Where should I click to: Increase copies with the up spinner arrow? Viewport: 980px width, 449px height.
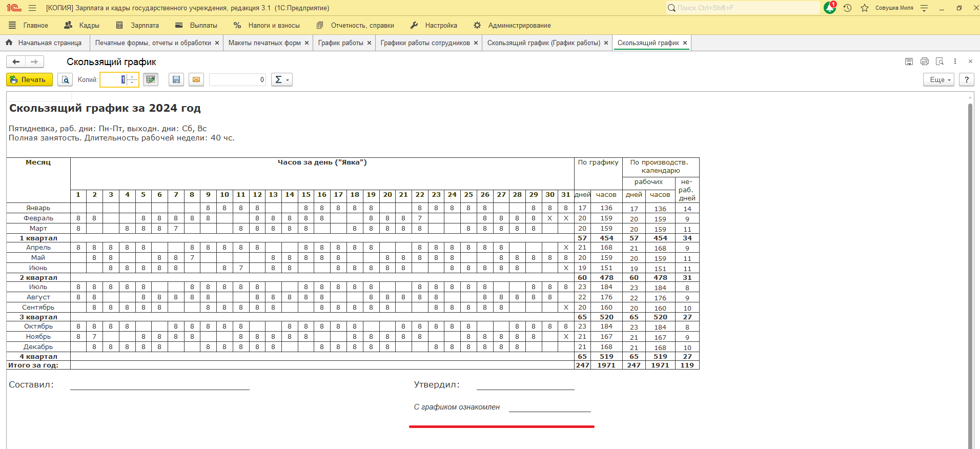click(132, 77)
